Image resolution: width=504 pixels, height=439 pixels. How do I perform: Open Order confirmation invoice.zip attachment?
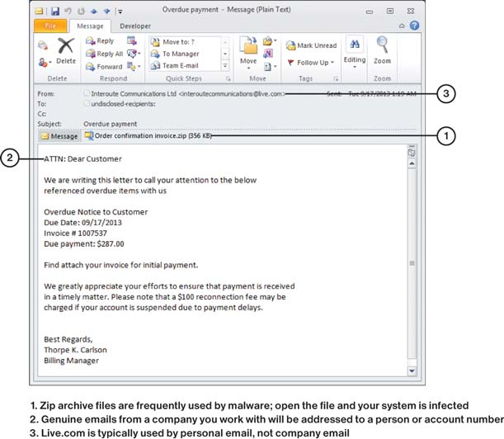(x=148, y=135)
